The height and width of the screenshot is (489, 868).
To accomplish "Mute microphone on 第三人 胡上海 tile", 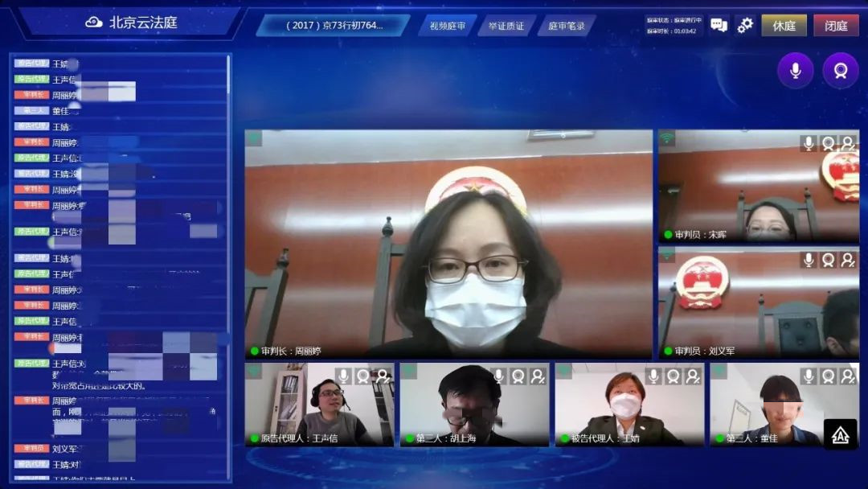I will point(498,376).
